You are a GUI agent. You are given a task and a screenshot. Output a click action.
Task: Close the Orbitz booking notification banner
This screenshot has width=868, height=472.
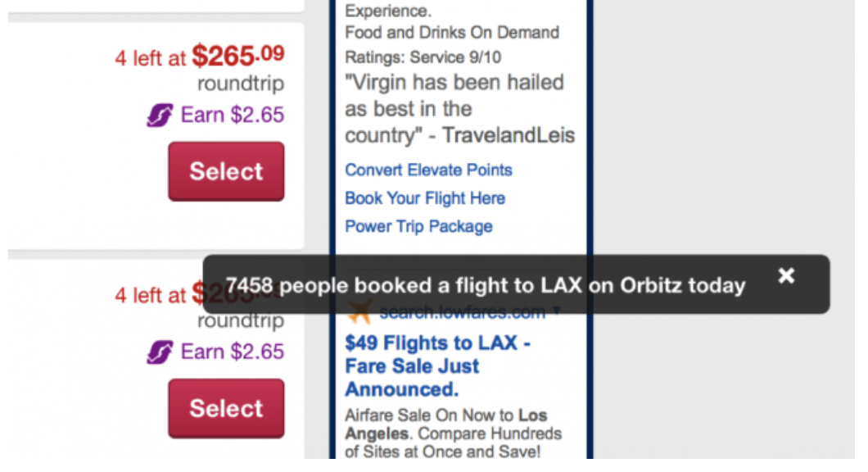786,275
